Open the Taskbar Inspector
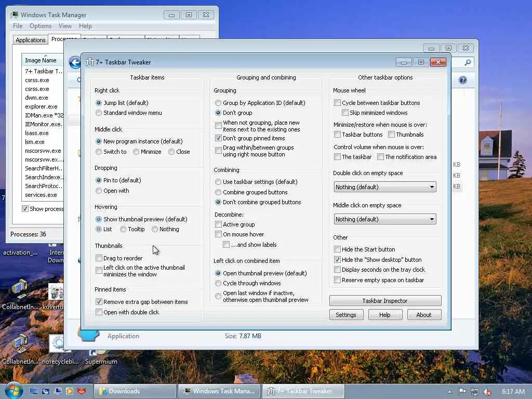The height and width of the screenshot is (399, 532). 385,301
